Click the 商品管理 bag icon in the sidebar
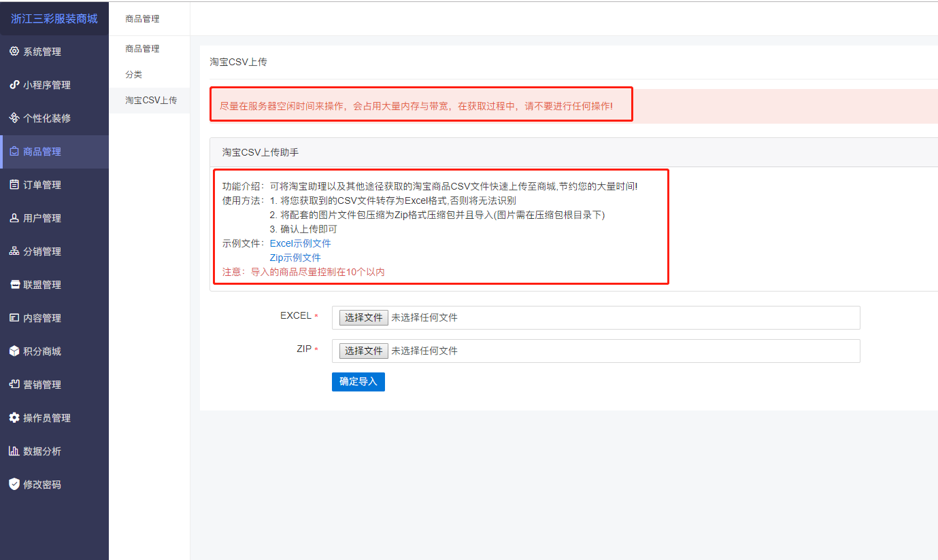 pos(14,152)
